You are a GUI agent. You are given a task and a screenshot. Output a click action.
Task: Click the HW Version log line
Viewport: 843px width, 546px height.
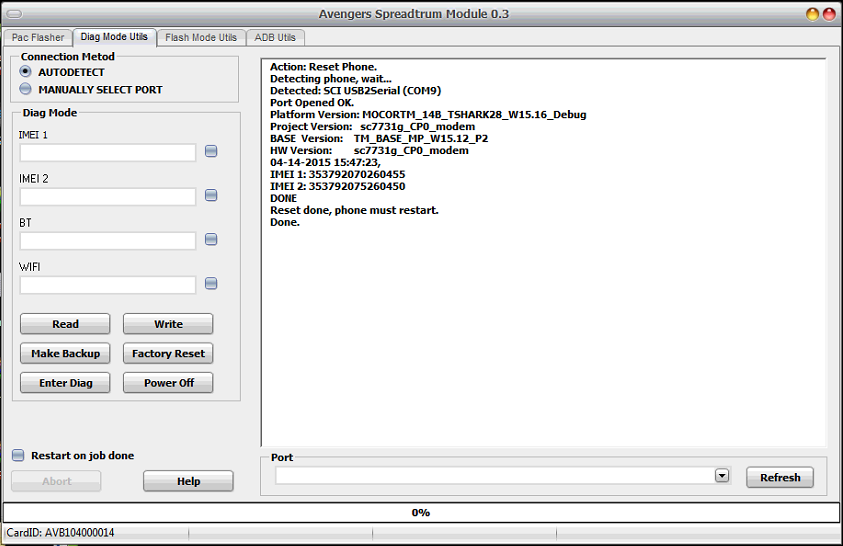(x=369, y=150)
